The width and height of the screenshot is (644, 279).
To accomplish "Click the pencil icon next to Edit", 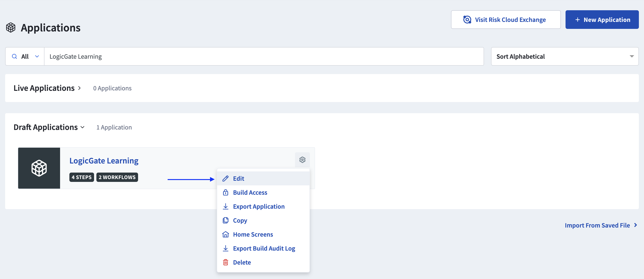I will click(226, 178).
